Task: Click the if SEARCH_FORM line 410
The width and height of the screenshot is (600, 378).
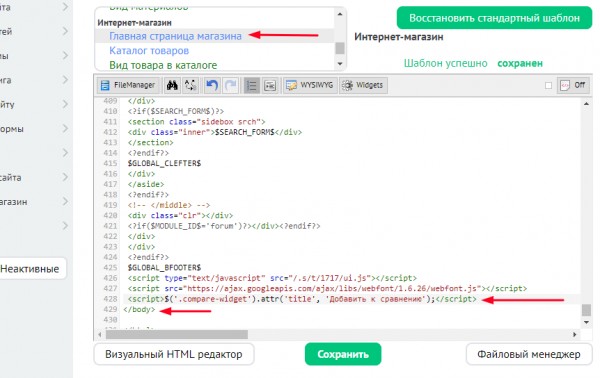Action: click(x=176, y=111)
